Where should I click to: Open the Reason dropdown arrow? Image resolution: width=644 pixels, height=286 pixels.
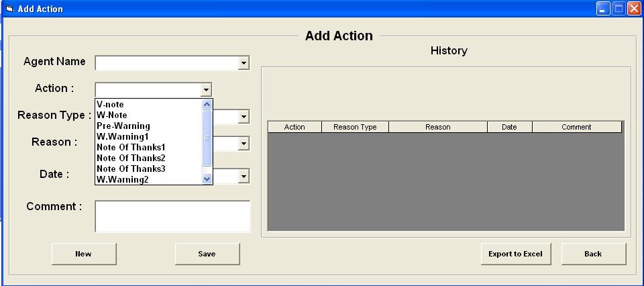(x=244, y=144)
